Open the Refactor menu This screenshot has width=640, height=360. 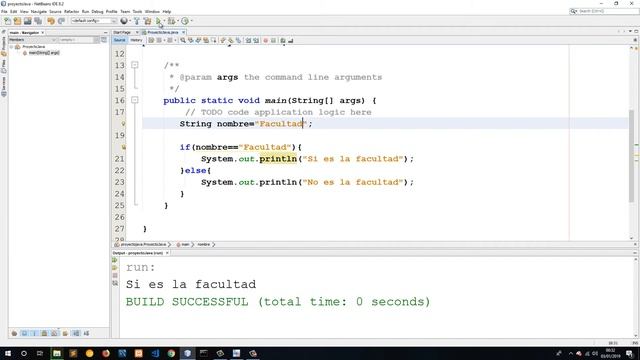point(71,11)
